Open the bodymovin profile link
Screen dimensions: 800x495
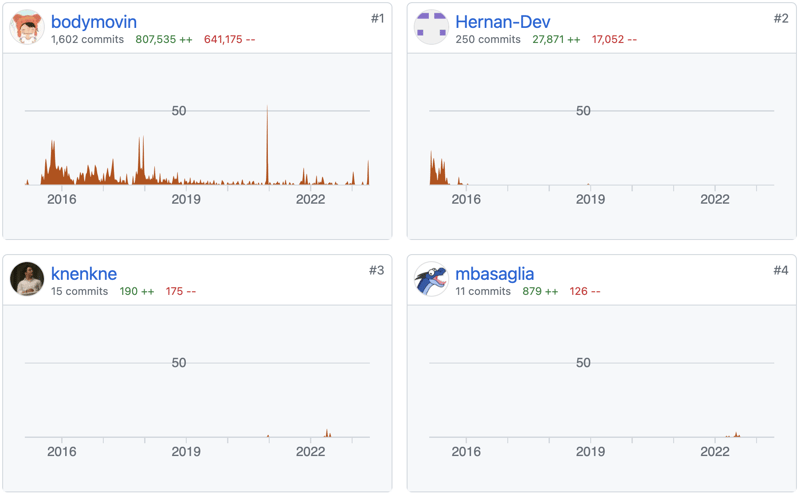[93, 21]
